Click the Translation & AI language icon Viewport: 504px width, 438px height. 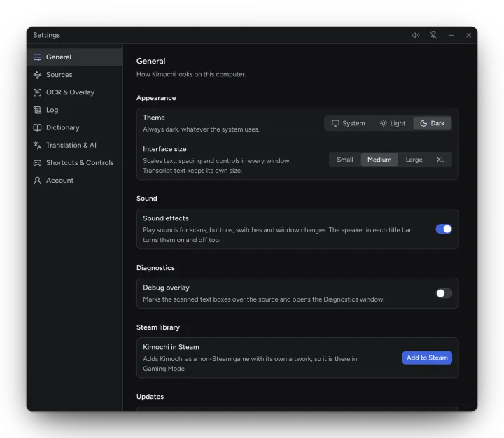pyautogui.click(x=37, y=146)
